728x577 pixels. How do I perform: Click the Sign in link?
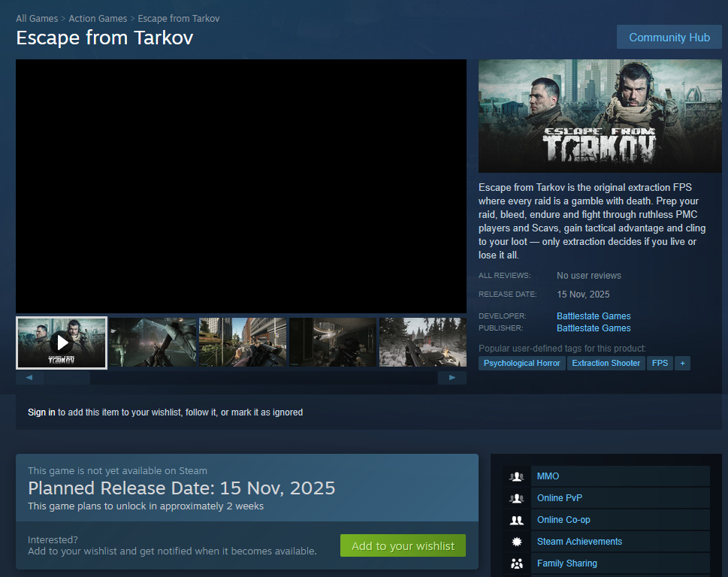pos(41,412)
